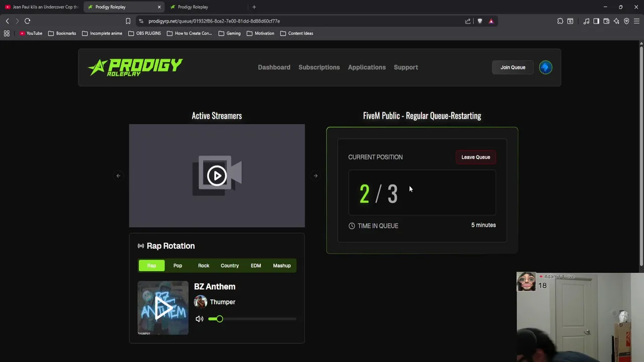Screen dimensions: 644x362
Task: Show the next streamer with the right arrow
Action: (x=315, y=175)
